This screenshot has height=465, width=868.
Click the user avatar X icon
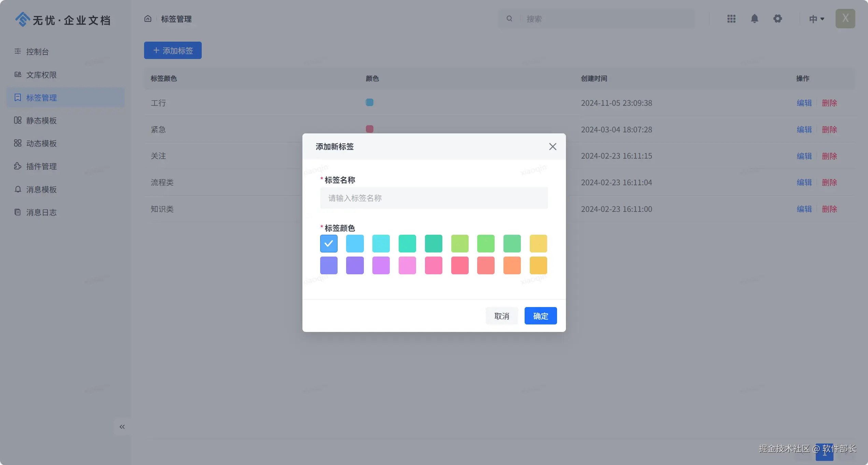tap(845, 18)
